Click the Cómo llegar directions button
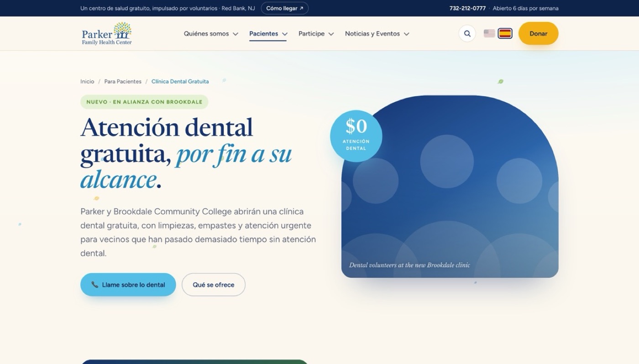 pyautogui.click(x=285, y=8)
